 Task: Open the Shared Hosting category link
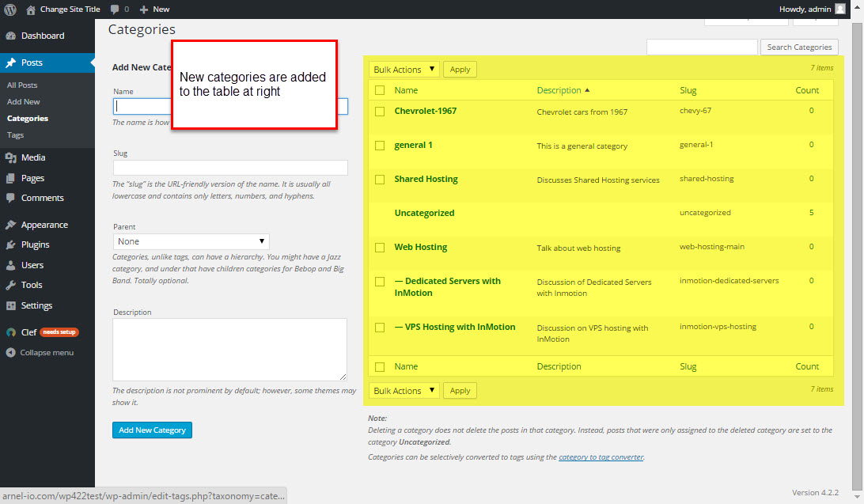click(x=426, y=179)
